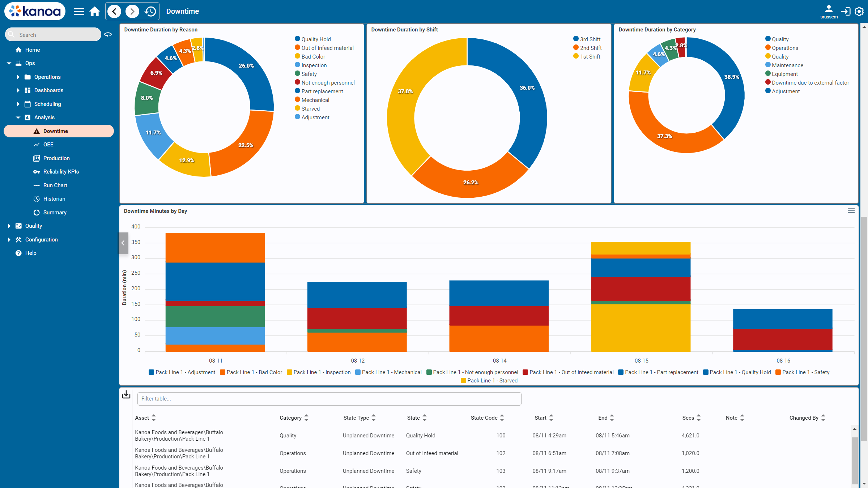Toggle 1st Shift legend entry
The image size is (868, 488).
point(587,56)
